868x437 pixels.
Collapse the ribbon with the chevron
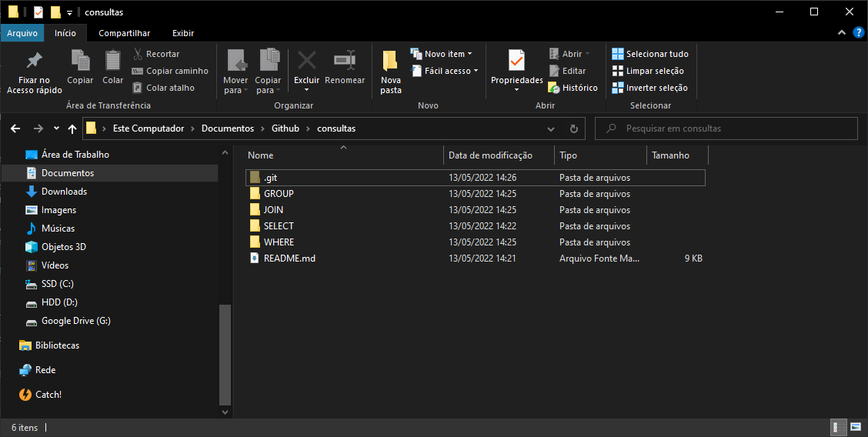[841, 32]
